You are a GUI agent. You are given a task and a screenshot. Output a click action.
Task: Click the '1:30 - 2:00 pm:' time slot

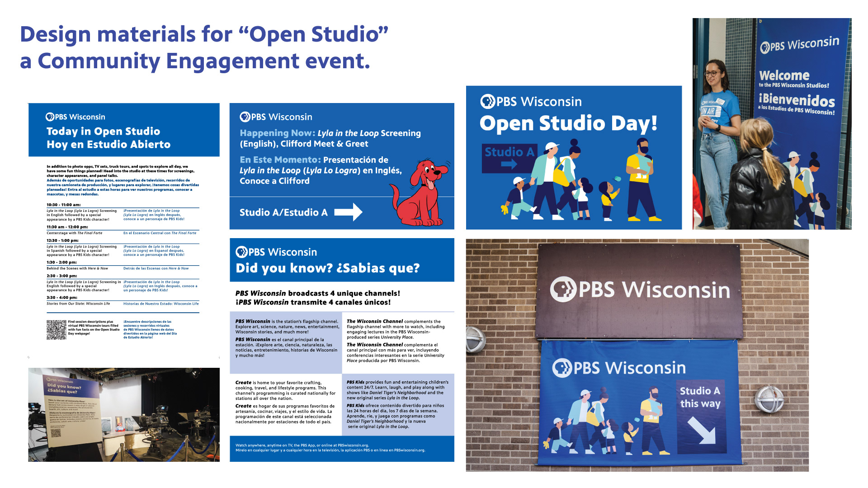pyautogui.click(x=61, y=262)
